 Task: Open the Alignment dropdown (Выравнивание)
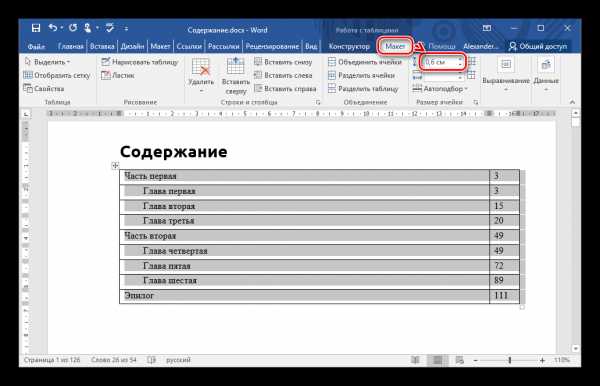(x=506, y=75)
